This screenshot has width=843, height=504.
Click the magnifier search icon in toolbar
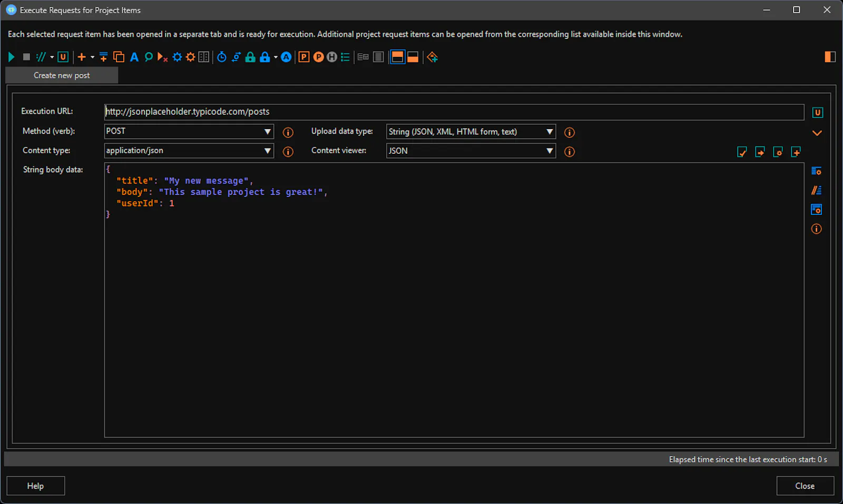point(149,57)
